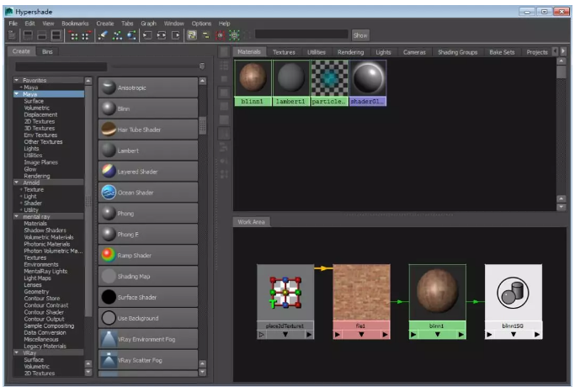Expand the Maya entry under Favorites
Screen dimensions: 575x392
point(21,87)
